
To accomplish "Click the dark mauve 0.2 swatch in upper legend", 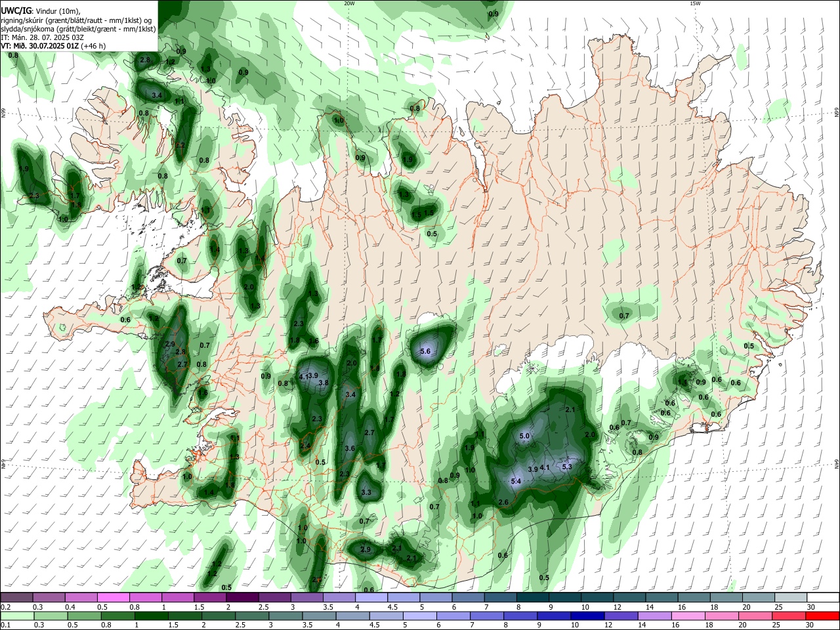I will 16,598.
